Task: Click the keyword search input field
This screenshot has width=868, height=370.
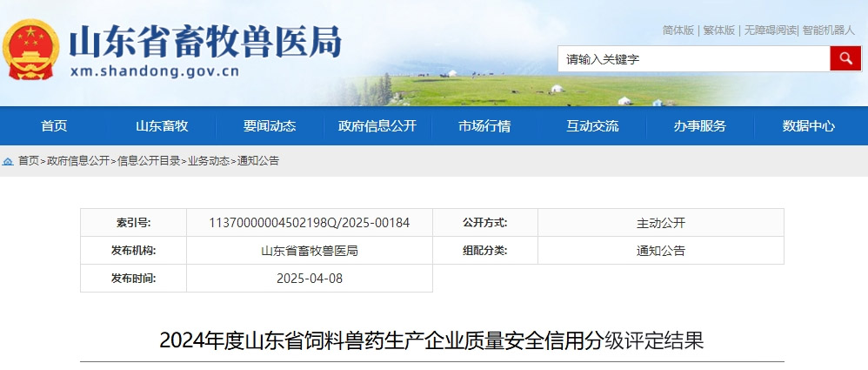Action: [x=693, y=59]
